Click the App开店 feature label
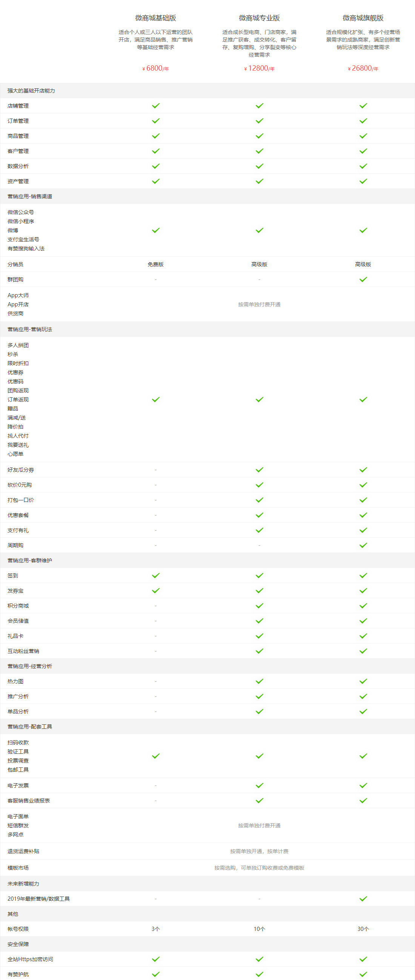 pyautogui.click(x=18, y=304)
